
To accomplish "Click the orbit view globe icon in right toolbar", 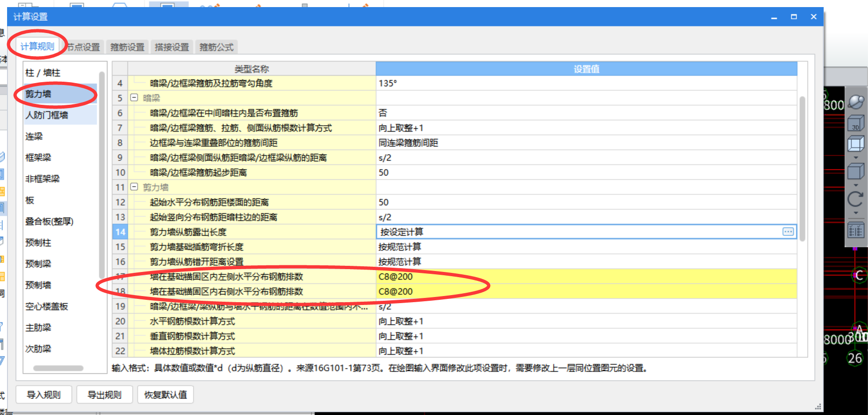I will tap(856, 102).
